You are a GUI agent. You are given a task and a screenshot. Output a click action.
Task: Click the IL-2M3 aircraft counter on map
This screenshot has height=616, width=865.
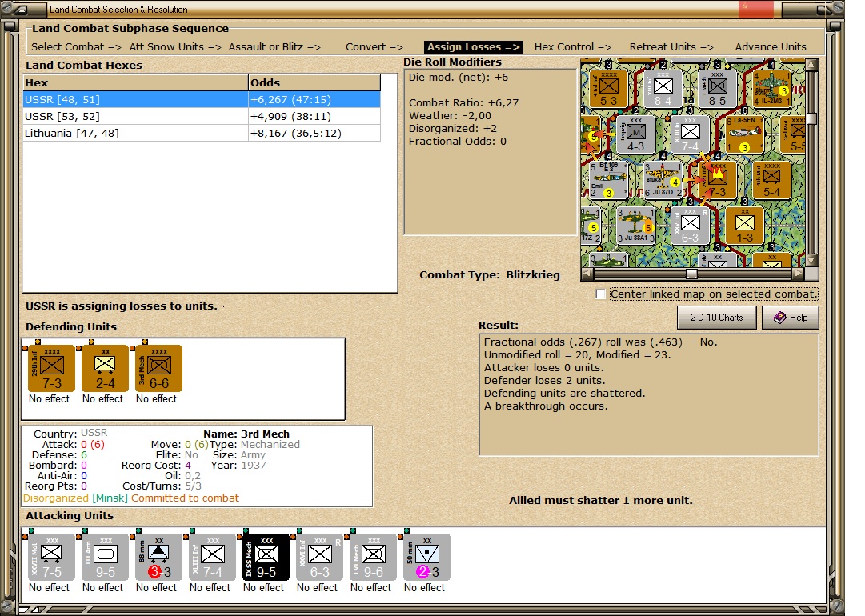coord(771,88)
